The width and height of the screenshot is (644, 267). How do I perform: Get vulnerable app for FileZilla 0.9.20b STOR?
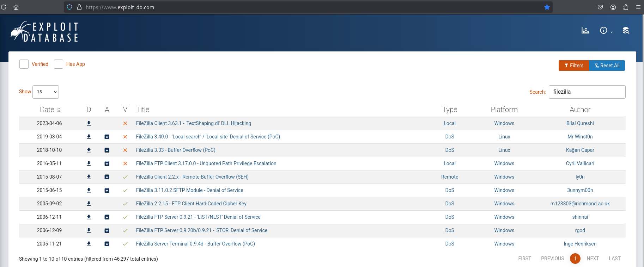pyautogui.click(x=107, y=230)
